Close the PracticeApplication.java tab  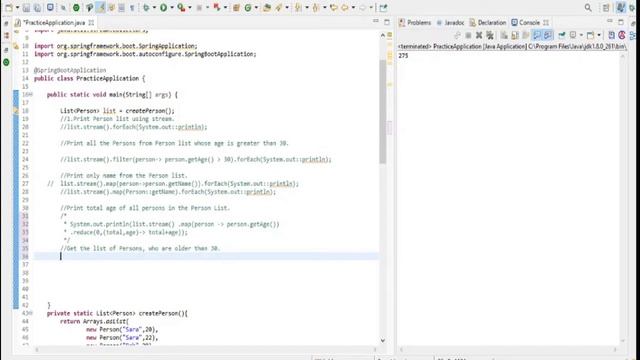click(91, 22)
